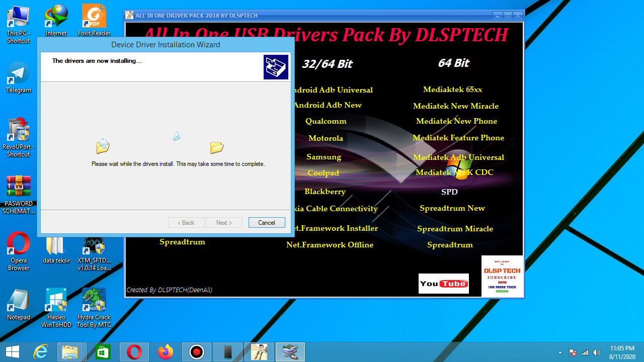Install Spreadtrum New driver

click(452, 208)
